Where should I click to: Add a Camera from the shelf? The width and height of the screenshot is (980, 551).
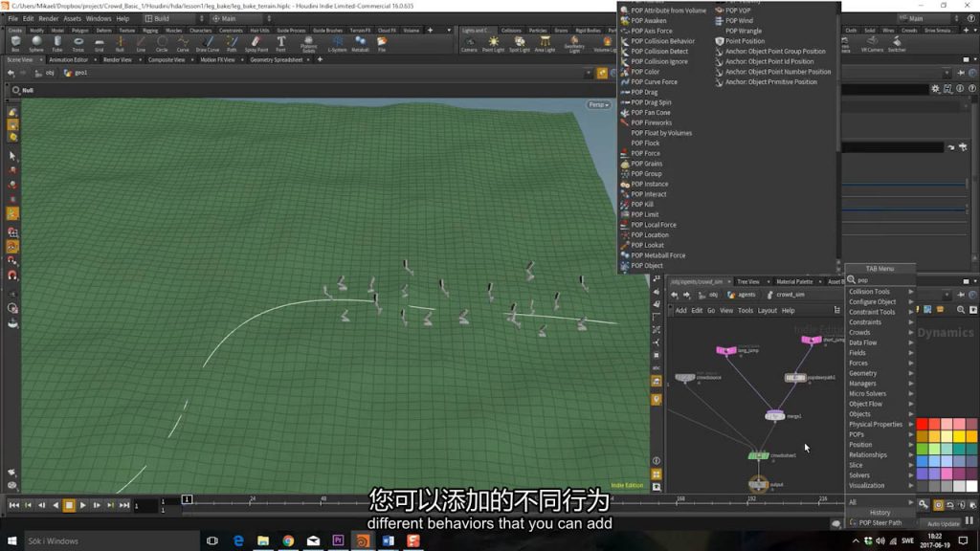pyautogui.click(x=469, y=44)
